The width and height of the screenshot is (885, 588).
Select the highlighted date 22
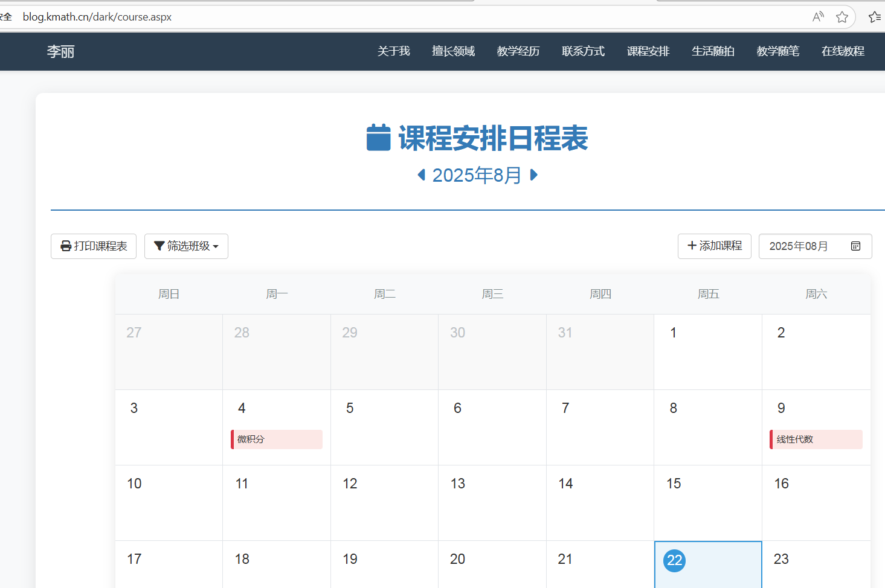point(675,560)
